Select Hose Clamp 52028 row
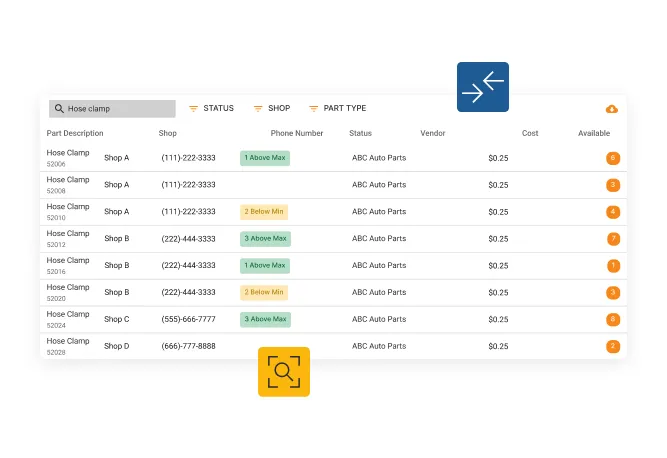 tap(333, 346)
